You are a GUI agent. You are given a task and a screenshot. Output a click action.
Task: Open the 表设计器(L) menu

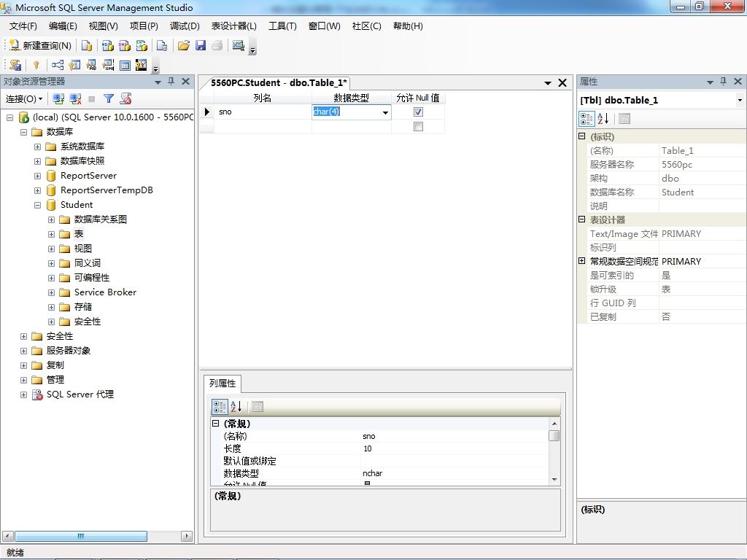tap(234, 26)
